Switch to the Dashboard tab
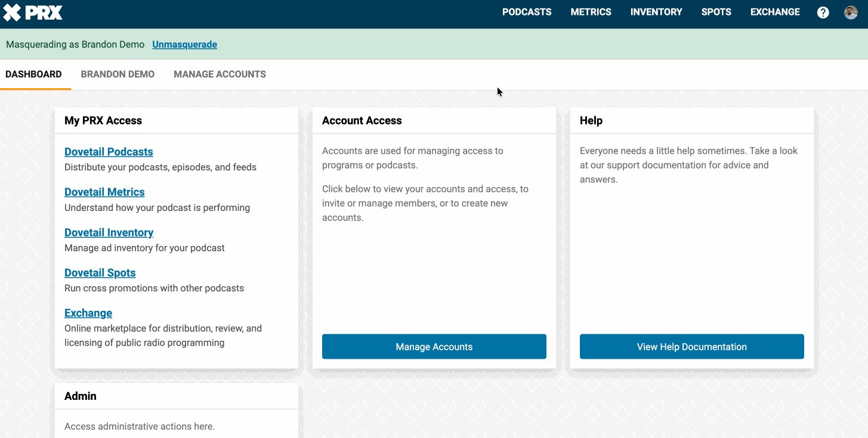 point(33,74)
